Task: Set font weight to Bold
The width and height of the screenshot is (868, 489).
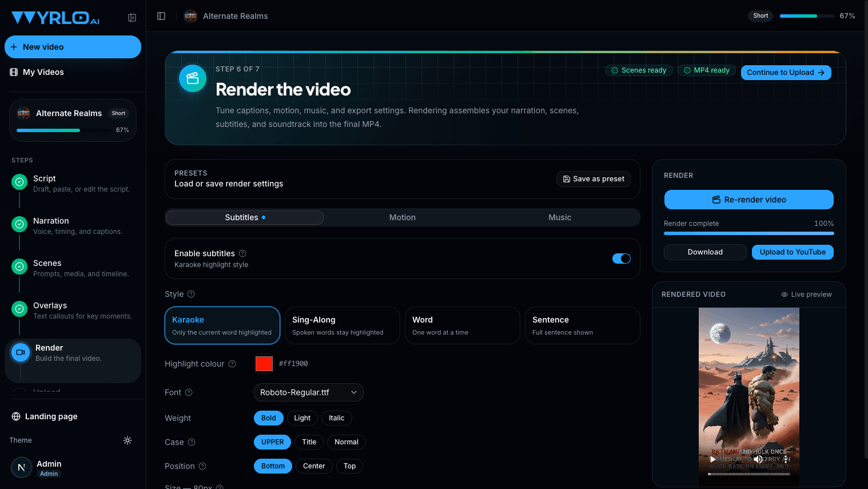Action: click(269, 418)
